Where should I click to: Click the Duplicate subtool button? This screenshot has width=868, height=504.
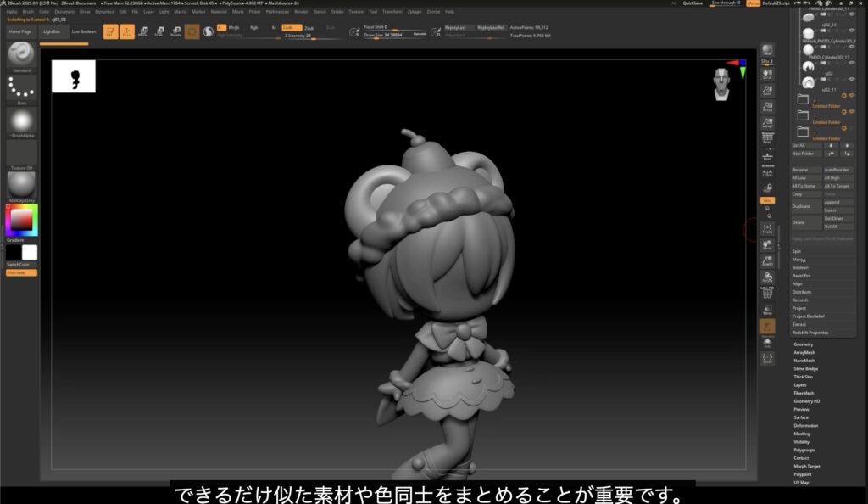(x=807, y=206)
